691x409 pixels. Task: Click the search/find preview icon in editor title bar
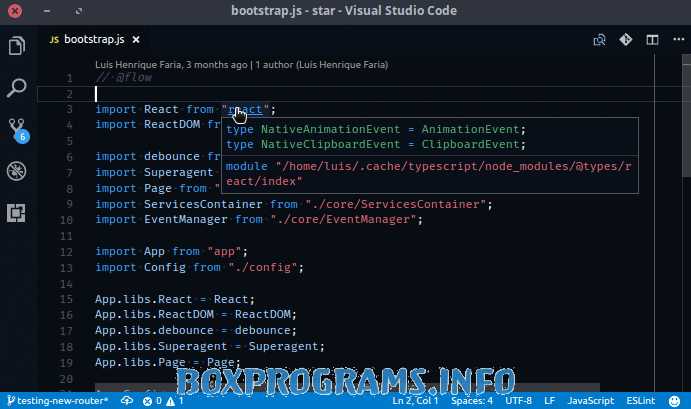coord(600,41)
